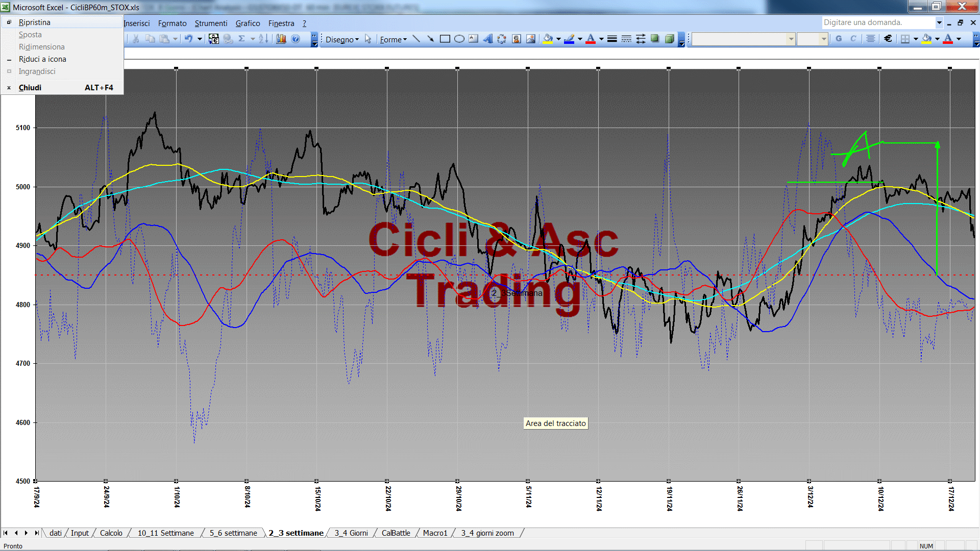The height and width of the screenshot is (551, 980).
Task: Expand the Borders dropdown arrow
Action: (x=916, y=39)
